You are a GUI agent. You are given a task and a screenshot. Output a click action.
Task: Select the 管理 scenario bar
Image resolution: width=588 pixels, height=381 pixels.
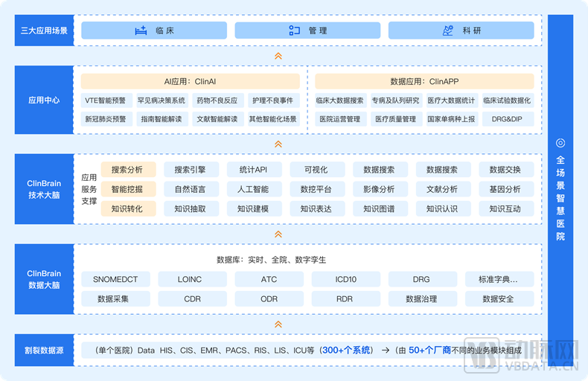307,31
